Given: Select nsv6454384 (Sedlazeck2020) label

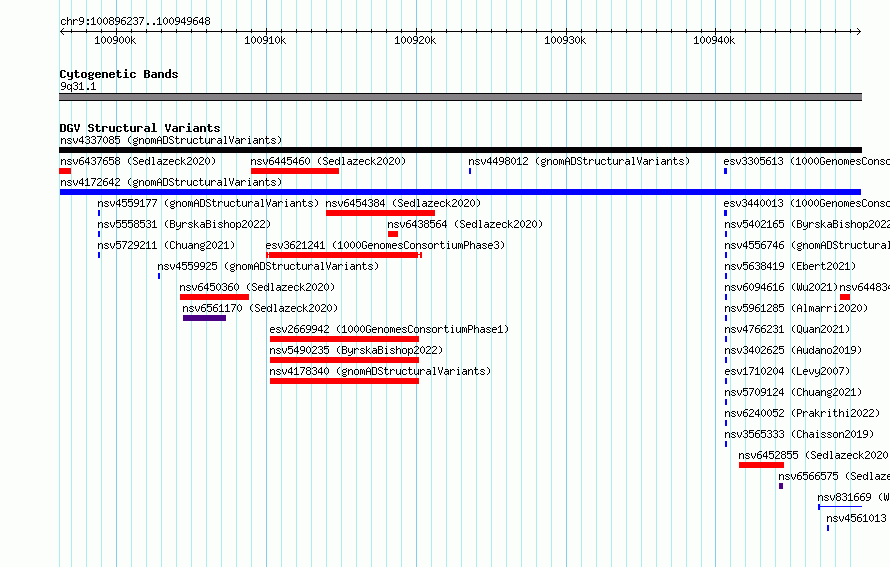Looking at the screenshot, I should point(403,203).
